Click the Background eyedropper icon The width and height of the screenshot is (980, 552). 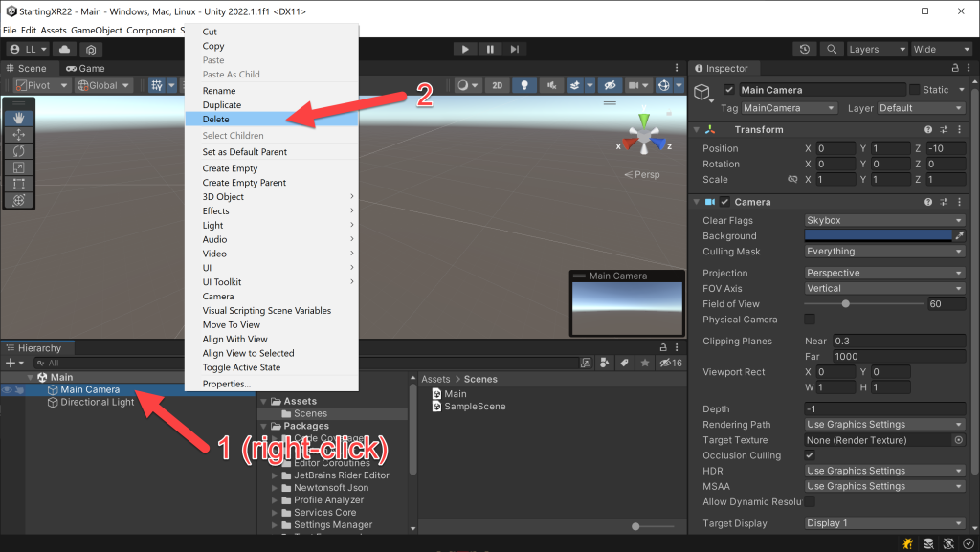pos(959,235)
